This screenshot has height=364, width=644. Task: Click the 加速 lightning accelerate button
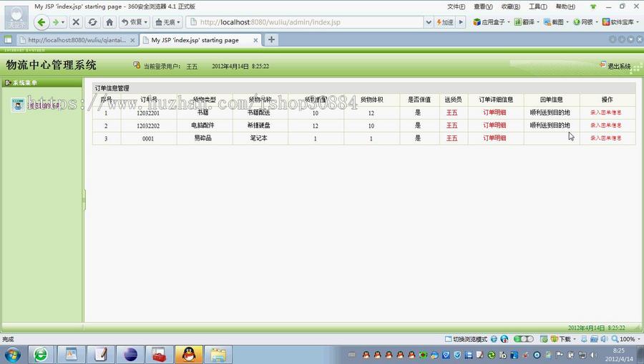pyautogui.click(x=445, y=22)
